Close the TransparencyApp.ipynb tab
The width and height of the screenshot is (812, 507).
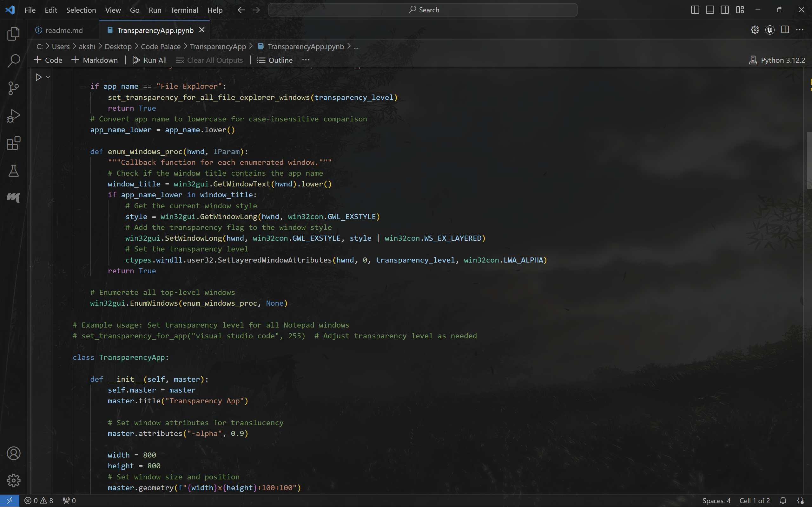point(202,30)
